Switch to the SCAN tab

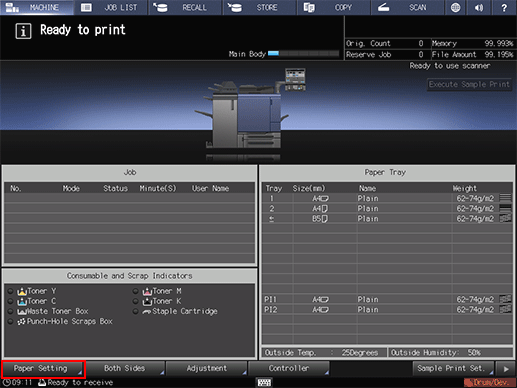(407, 7)
